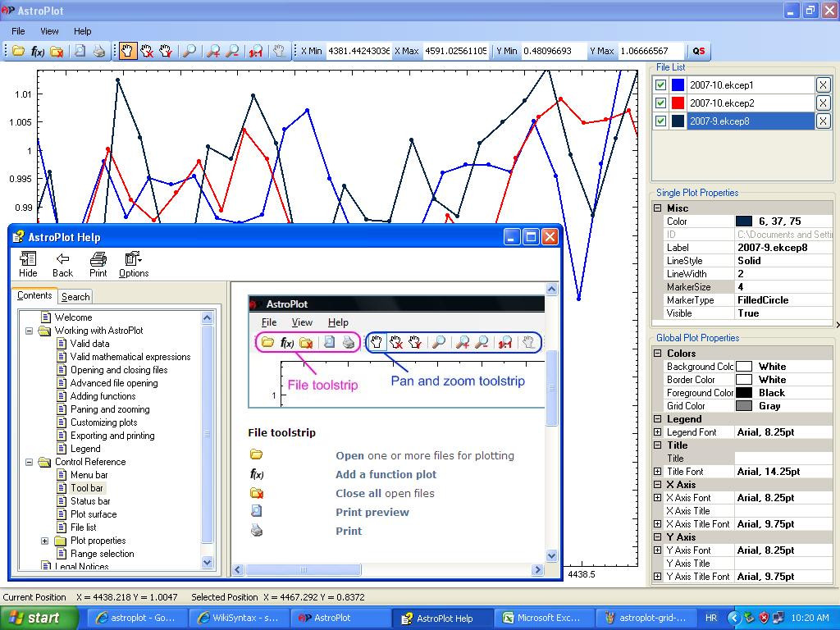This screenshot has width=840, height=630.
Task: Expand the Y Axis Title Font property
Action: pos(658,577)
